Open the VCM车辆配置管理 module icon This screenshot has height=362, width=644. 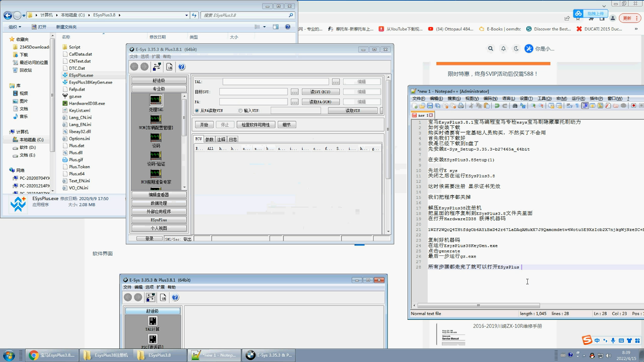point(156,118)
